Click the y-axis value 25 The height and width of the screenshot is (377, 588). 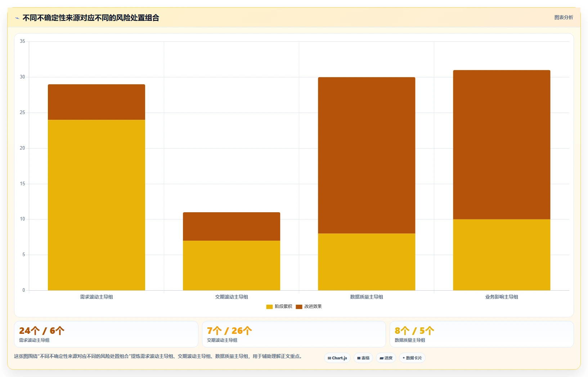tap(22, 113)
